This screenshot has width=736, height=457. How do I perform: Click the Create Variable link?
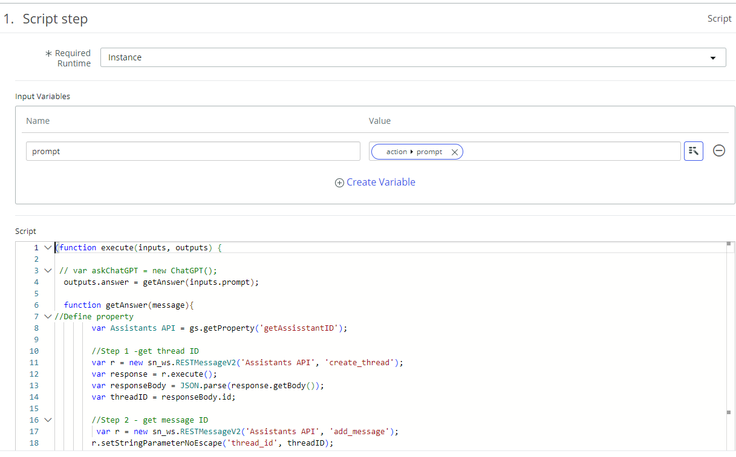pyautogui.click(x=381, y=182)
